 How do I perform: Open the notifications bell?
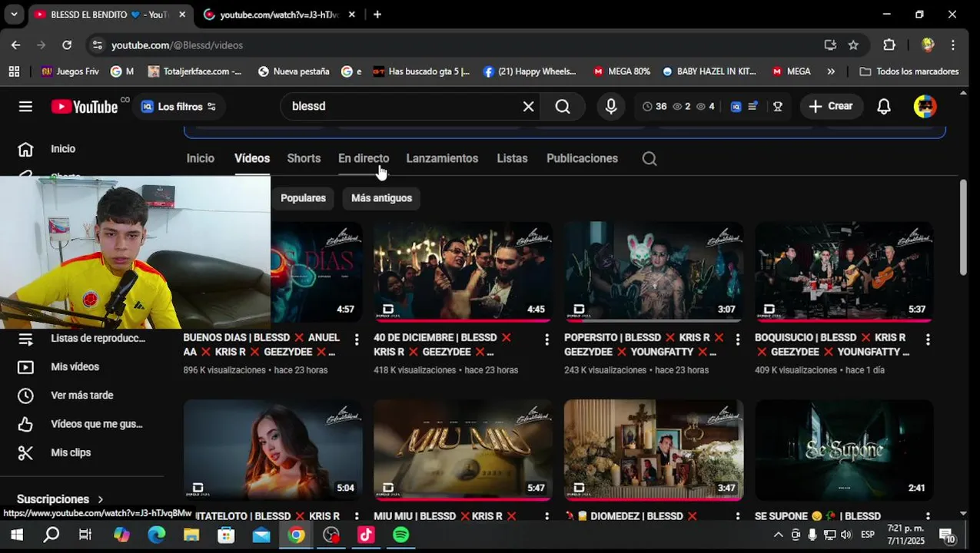click(884, 107)
